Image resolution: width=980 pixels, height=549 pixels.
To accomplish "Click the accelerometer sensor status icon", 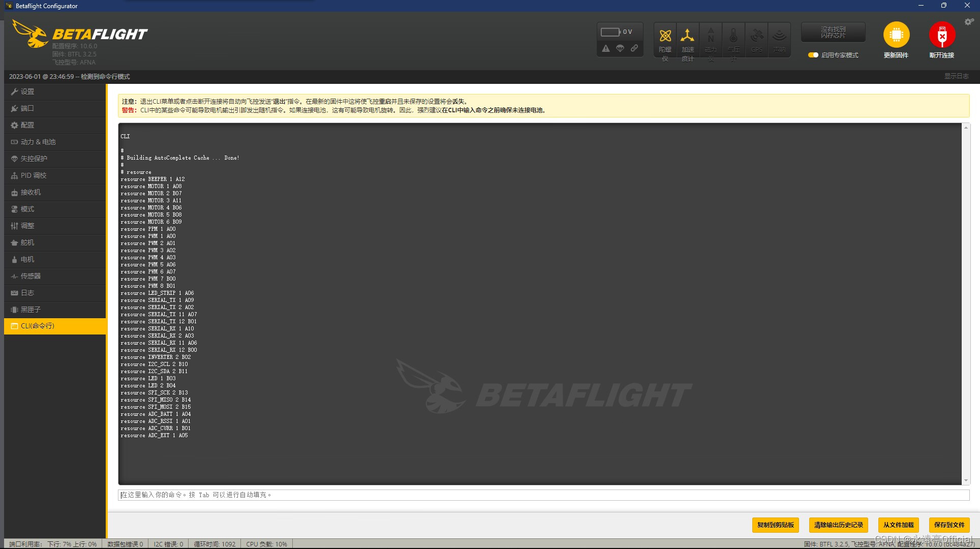I will click(x=687, y=36).
